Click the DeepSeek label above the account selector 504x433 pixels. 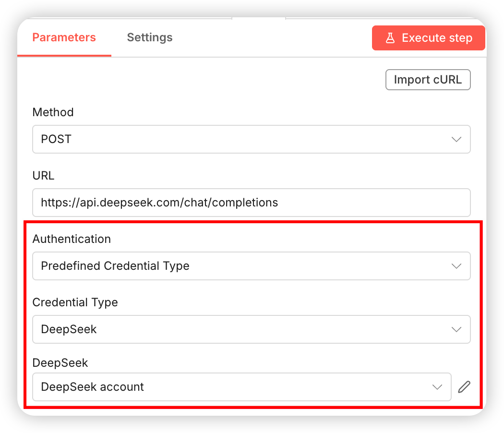point(60,363)
